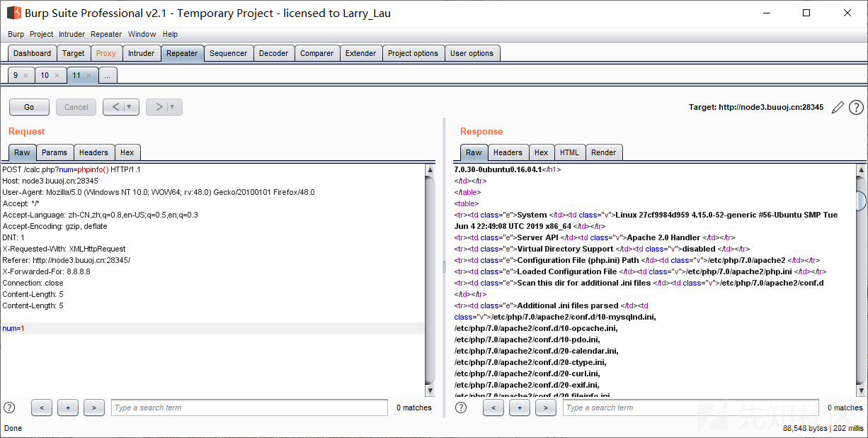Close Repeater tab 10
868x438 pixels.
pyautogui.click(x=57, y=75)
